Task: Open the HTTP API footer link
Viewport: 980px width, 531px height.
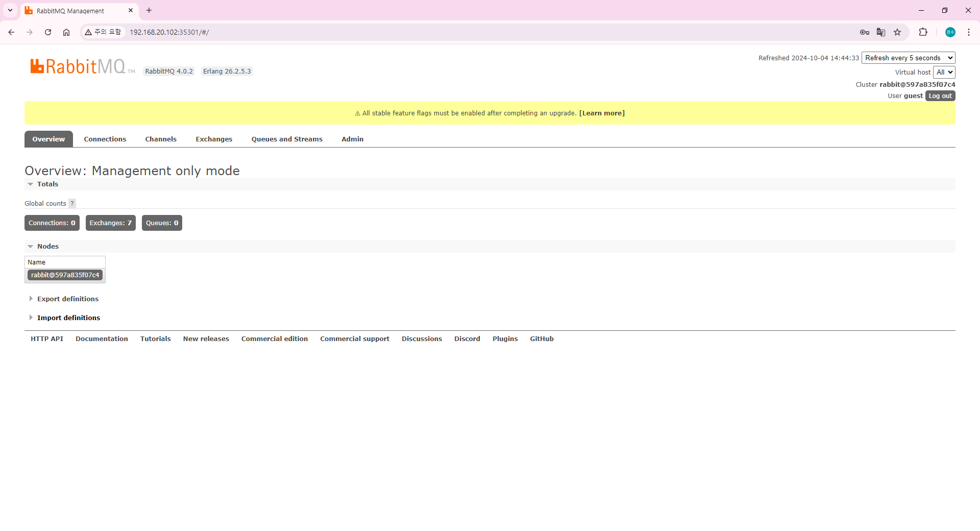Action: pos(47,339)
